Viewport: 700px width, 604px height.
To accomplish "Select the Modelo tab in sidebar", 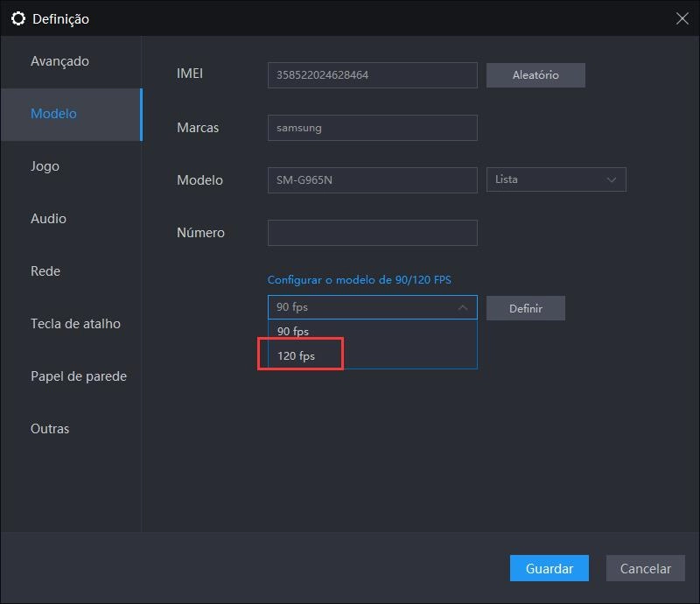I will tap(53, 114).
